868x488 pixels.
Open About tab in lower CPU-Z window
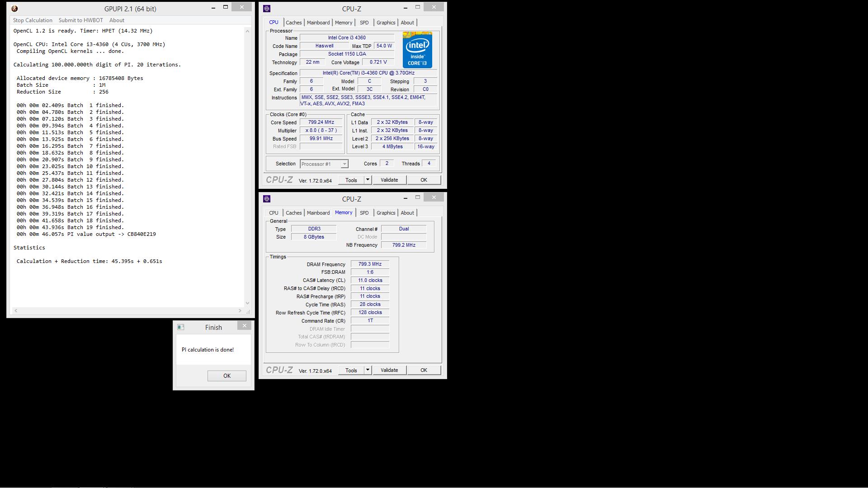click(x=407, y=213)
